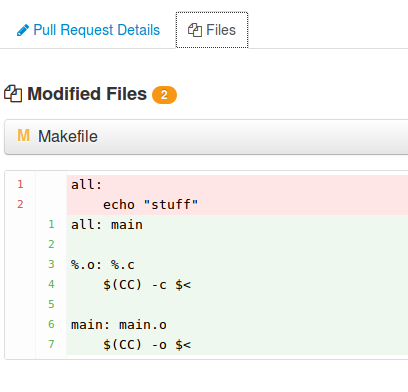408x392 pixels.
Task: Click the orange badge showing 2 files
Action: (164, 95)
